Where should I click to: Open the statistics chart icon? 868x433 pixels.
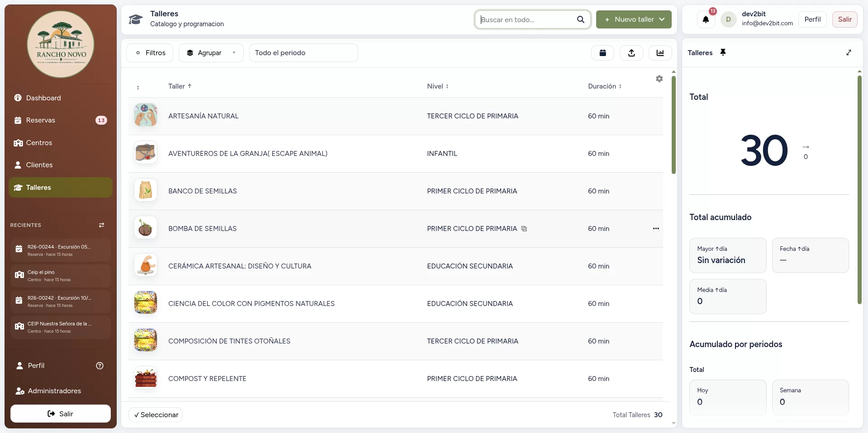click(x=660, y=53)
